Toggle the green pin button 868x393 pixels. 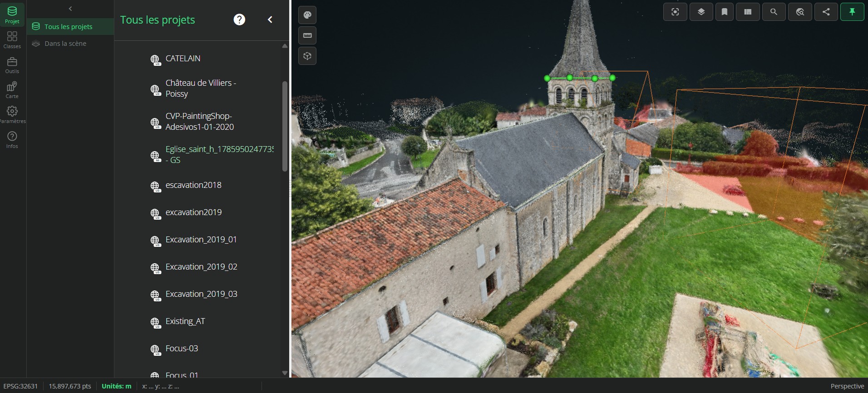tap(852, 12)
